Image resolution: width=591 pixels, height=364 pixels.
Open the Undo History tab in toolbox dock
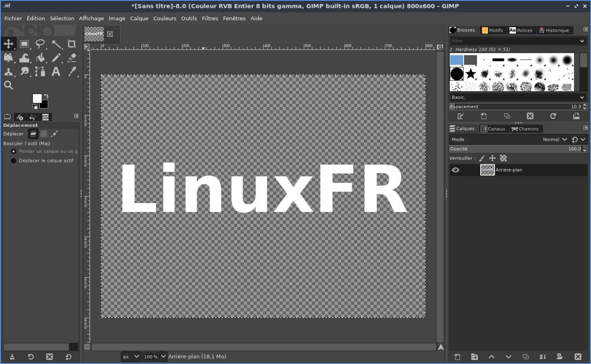point(32,117)
